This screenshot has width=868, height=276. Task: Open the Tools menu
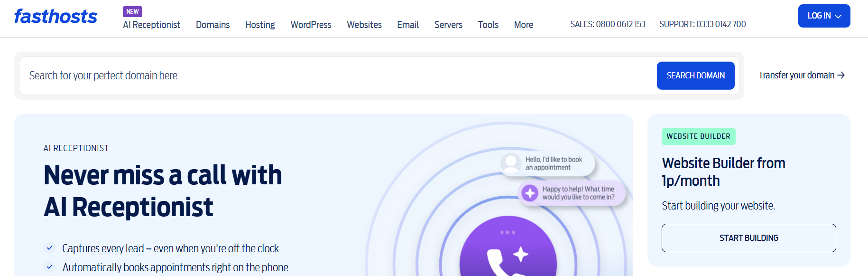488,25
